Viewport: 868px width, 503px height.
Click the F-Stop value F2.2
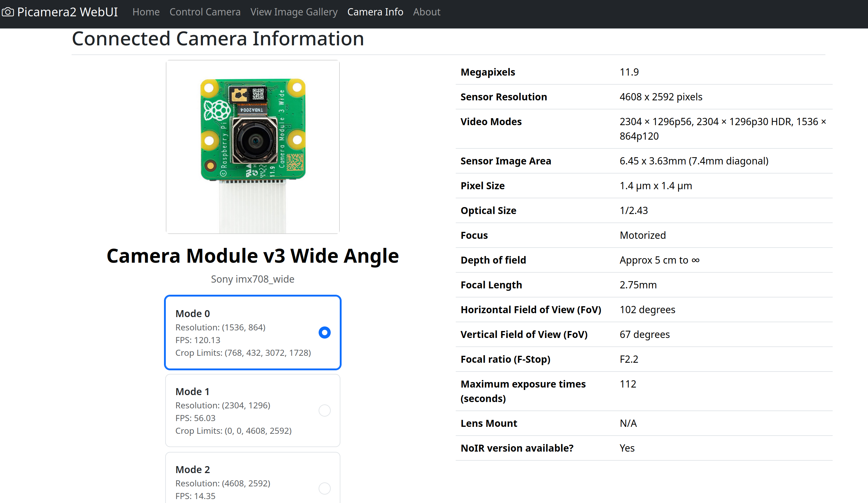(x=628, y=359)
